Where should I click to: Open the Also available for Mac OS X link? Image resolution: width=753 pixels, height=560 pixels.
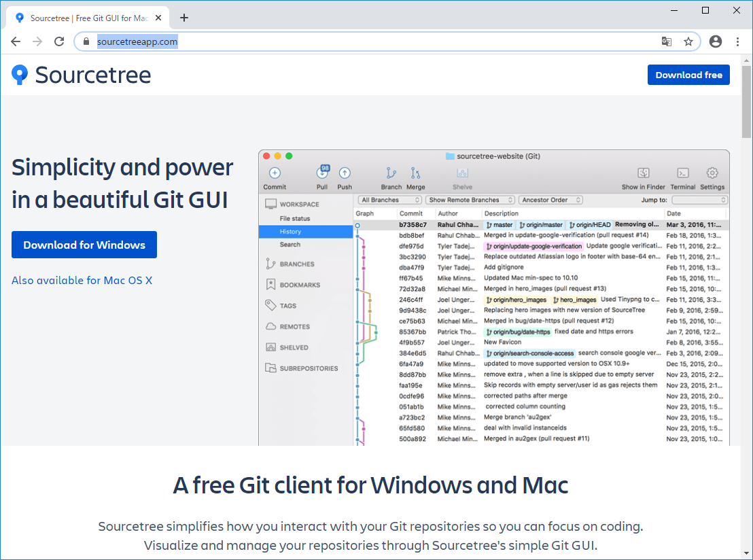click(x=82, y=281)
